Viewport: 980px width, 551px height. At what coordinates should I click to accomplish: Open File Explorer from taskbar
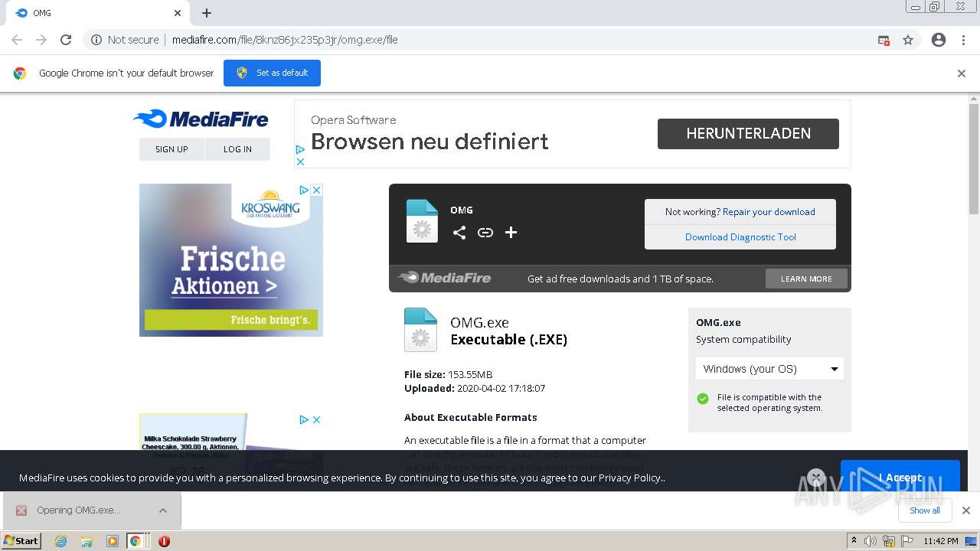(x=87, y=541)
